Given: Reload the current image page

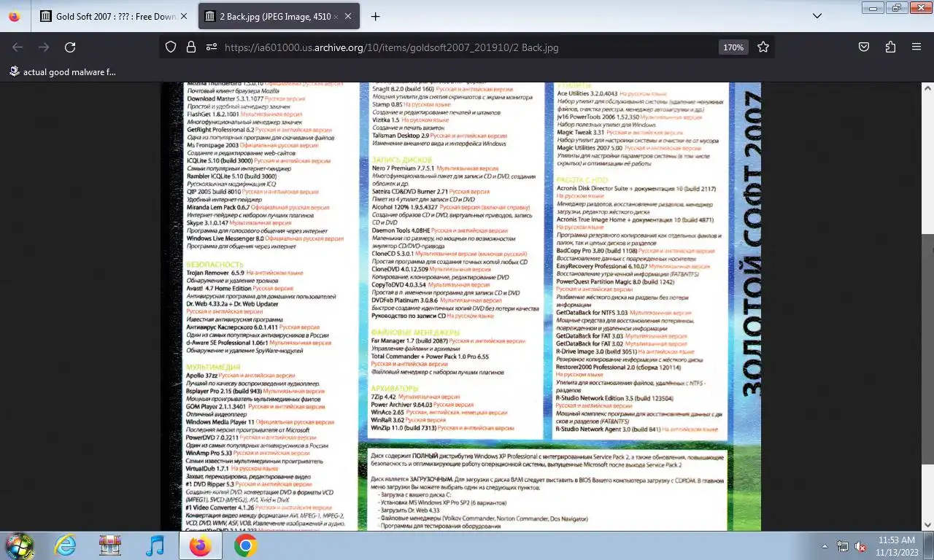Looking at the screenshot, I should tap(70, 47).
